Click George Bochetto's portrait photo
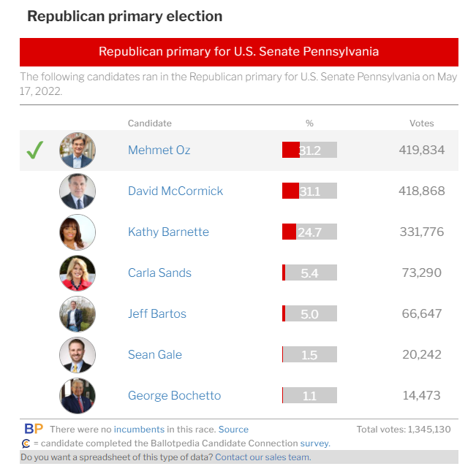 [78, 396]
